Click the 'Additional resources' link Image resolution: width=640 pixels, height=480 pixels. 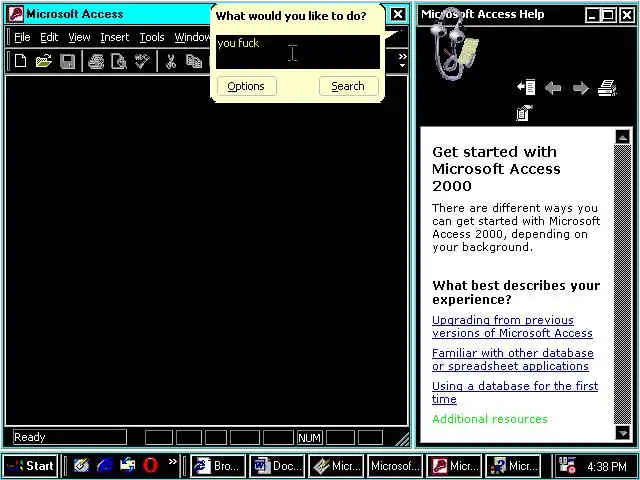tap(490, 419)
